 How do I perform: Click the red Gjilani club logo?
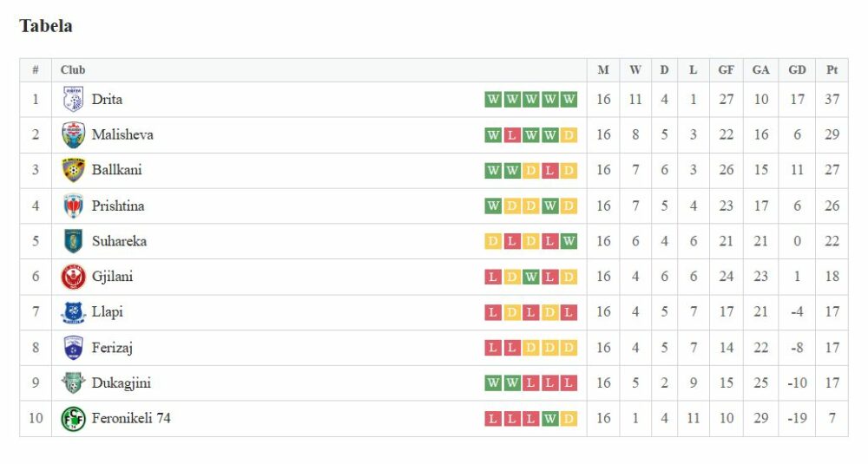point(73,277)
